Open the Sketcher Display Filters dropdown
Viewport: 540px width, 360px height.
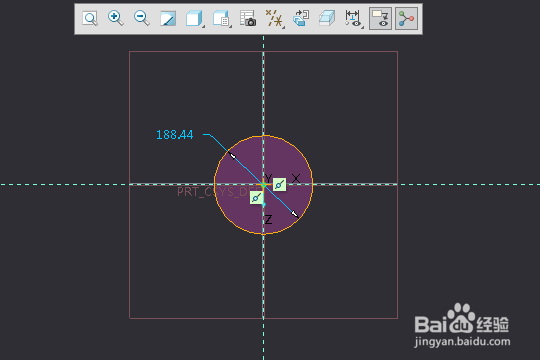pyautogui.click(x=354, y=19)
